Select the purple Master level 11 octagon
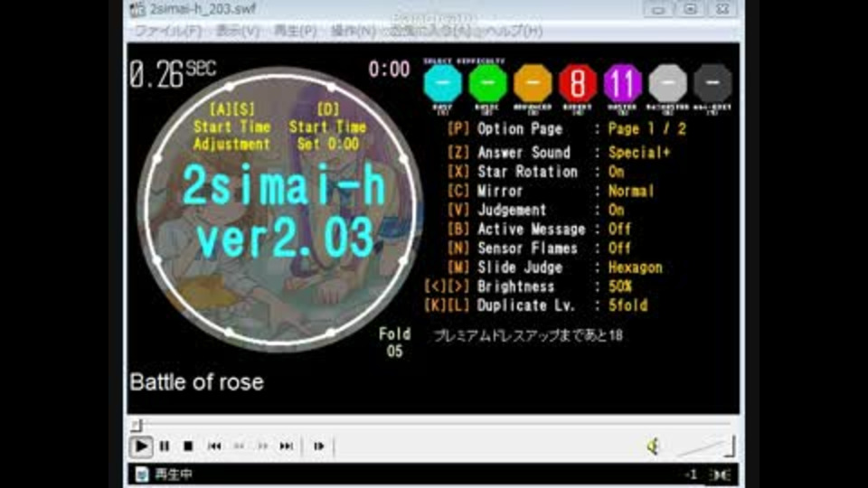The width and height of the screenshot is (868, 488). click(x=623, y=83)
